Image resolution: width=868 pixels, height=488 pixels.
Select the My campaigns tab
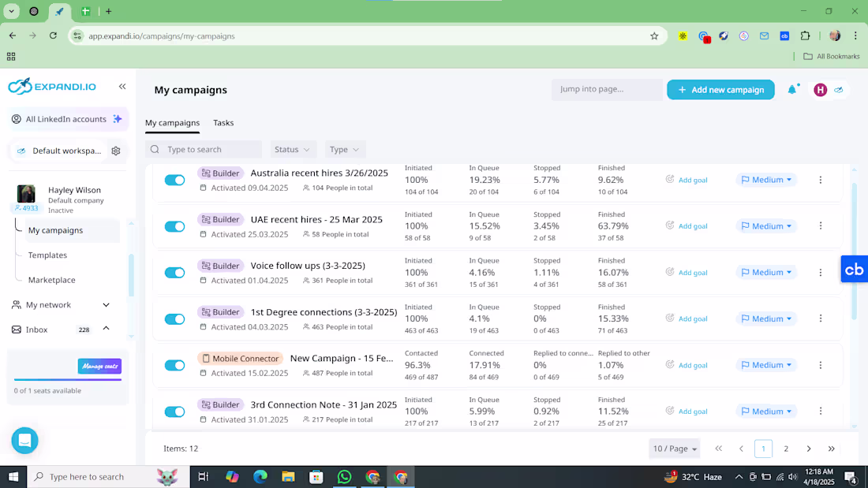pos(172,123)
